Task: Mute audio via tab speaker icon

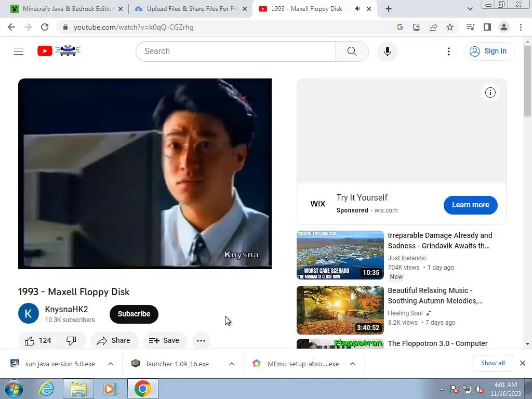Action: pyautogui.click(x=357, y=9)
